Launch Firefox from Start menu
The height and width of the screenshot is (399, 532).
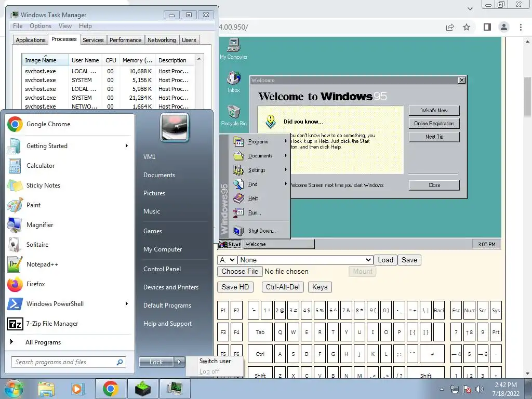[36, 284]
